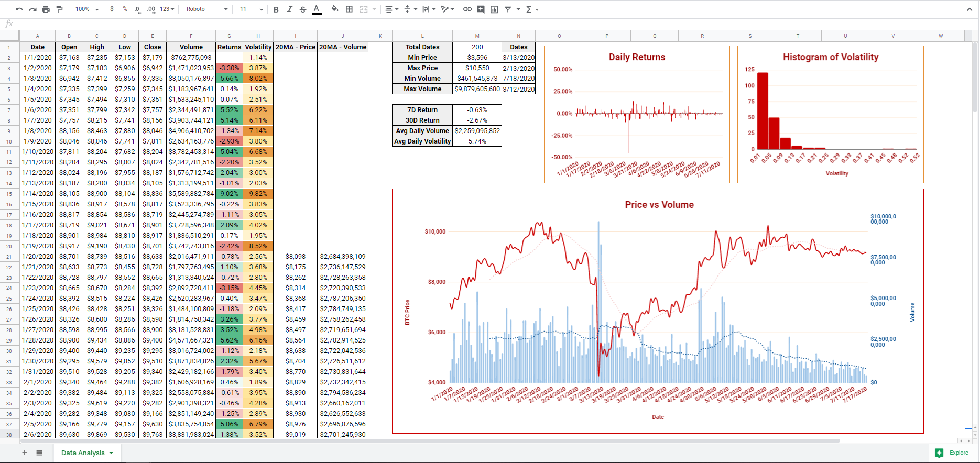980x463 pixels.
Task: Increase decimal places
Action: click(151, 9)
